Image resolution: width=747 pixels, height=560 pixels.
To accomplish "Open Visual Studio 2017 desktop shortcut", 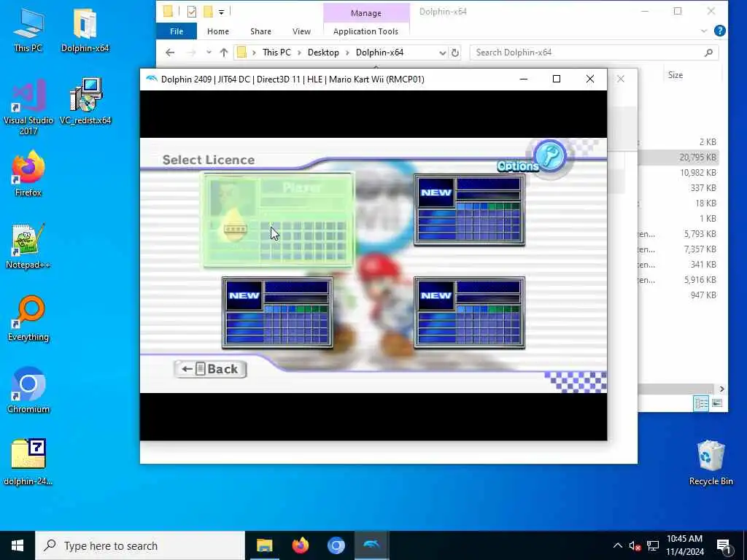I will 28,107.
